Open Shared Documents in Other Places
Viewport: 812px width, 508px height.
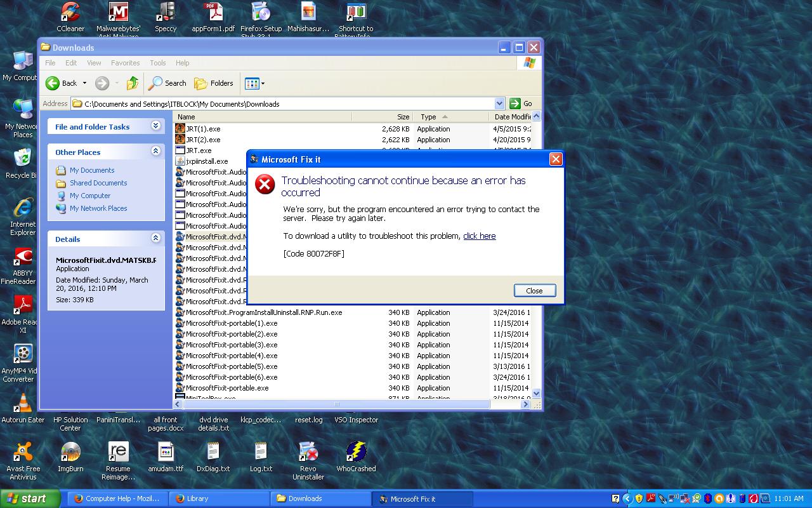point(98,183)
